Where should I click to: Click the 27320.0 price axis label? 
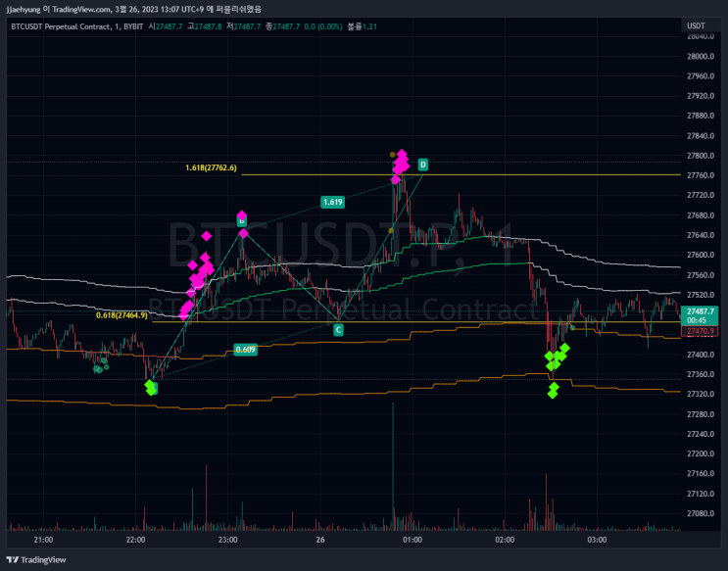[x=701, y=394]
